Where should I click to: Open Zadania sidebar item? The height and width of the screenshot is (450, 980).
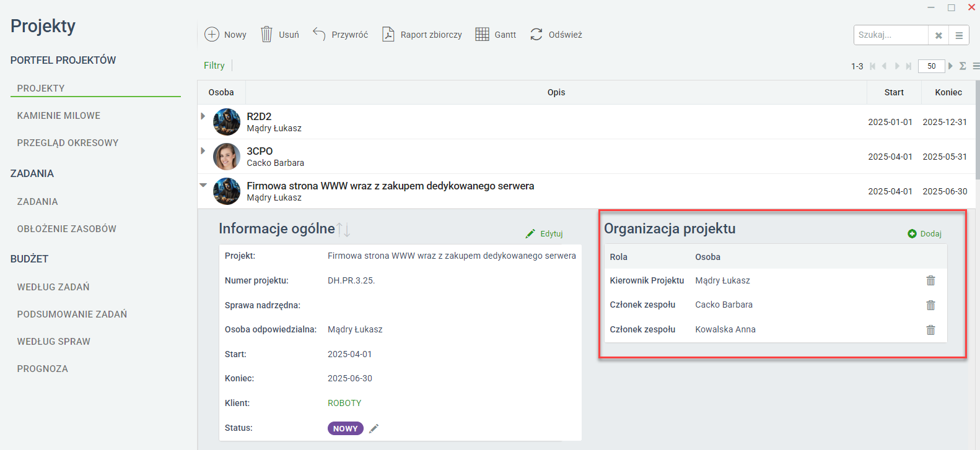37,202
